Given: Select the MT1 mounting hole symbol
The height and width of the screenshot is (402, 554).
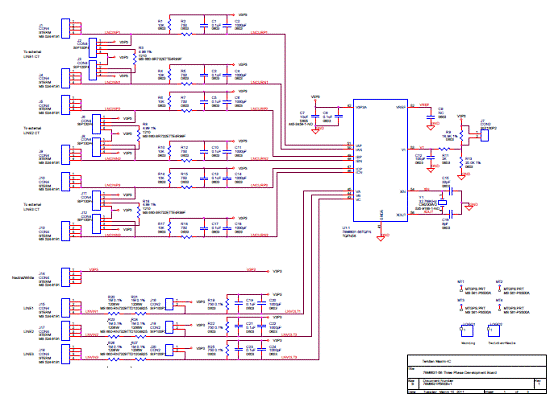Looking at the screenshot, I should [461, 288].
